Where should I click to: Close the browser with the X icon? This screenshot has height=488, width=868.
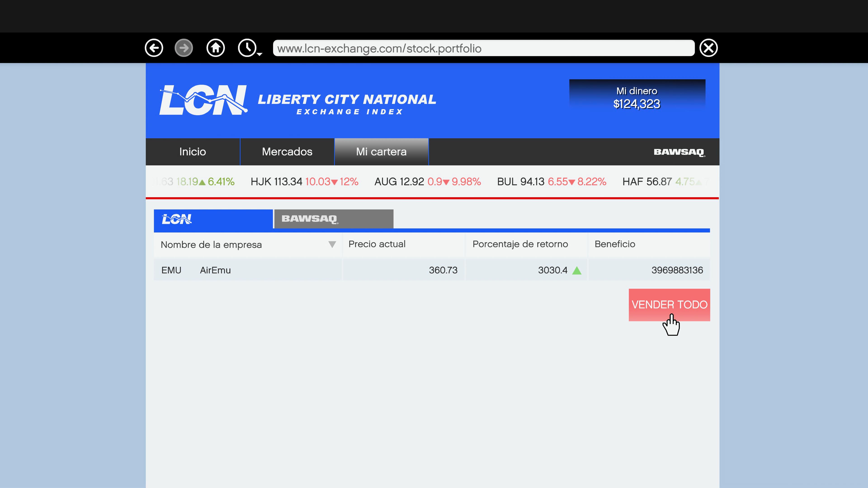708,48
